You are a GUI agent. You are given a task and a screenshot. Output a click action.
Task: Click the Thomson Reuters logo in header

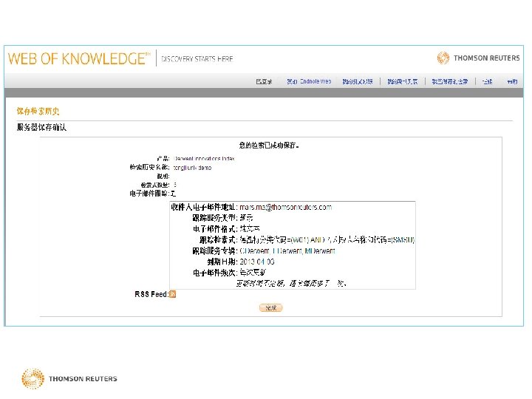tap(478, 58)
